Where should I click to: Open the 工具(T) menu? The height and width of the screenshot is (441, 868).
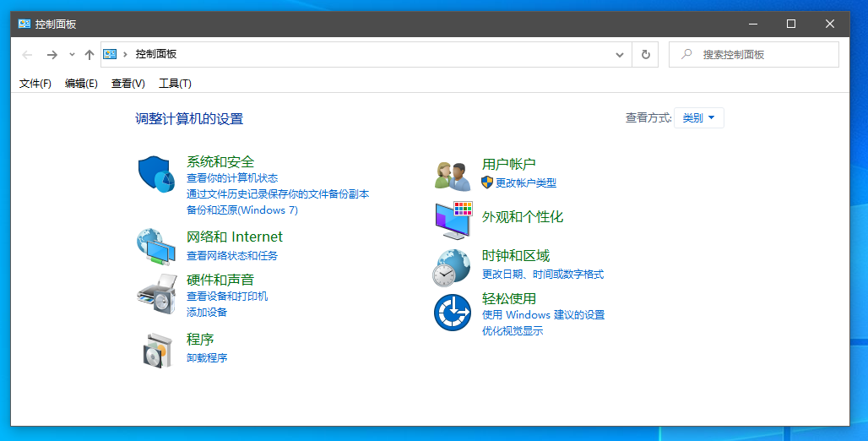(x=175, y=84)
